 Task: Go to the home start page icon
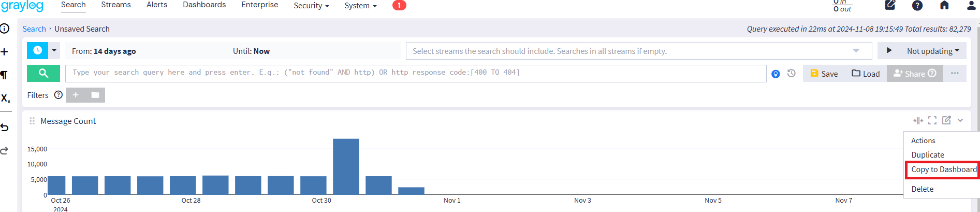(944, 6)
